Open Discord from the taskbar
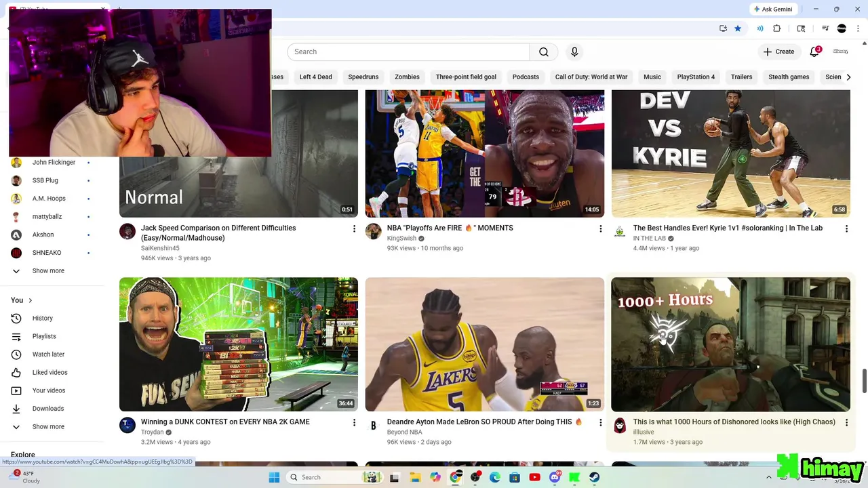This screenshot has height=488, width=868. [x=555, y=477]
